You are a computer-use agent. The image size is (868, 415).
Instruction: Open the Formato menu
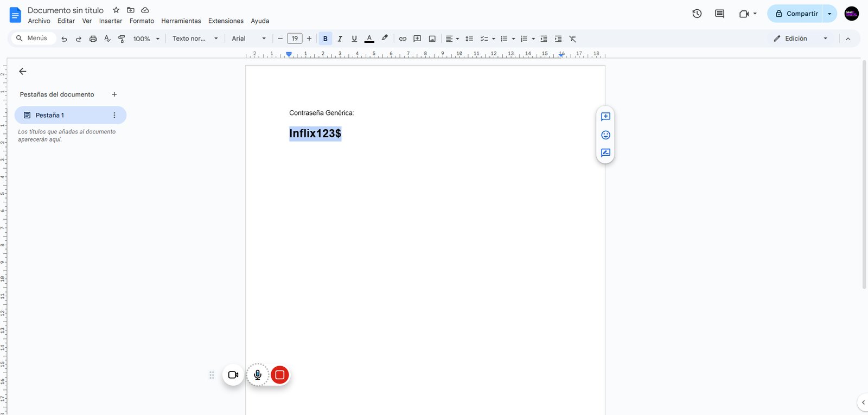(142, 21)
